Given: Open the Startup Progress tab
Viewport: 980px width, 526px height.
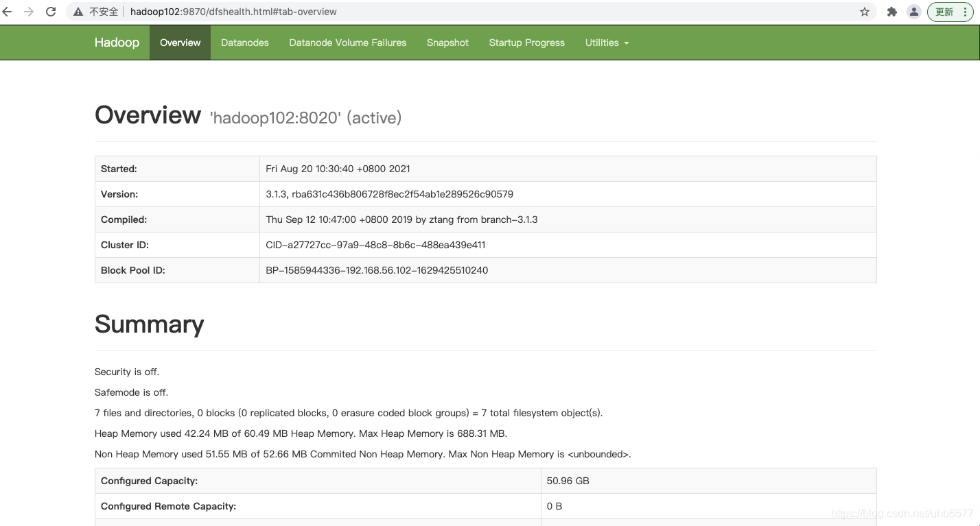Looking at the screenshot, I should [527, 43].
